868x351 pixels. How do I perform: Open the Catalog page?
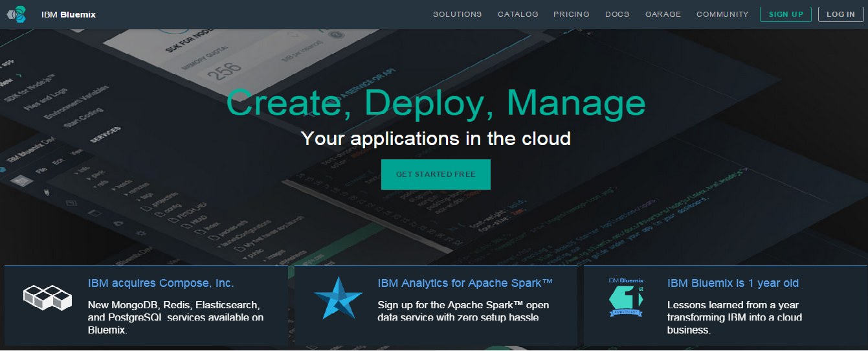click(518, 14)
